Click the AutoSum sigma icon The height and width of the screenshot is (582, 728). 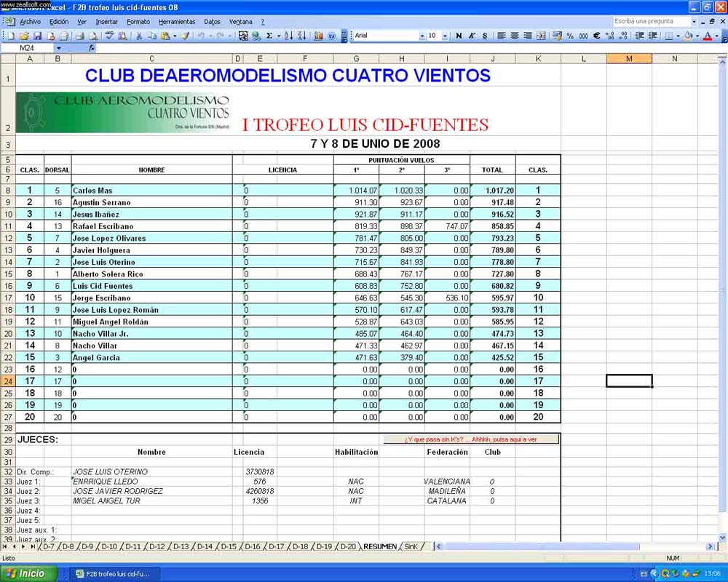[x=269, y=36]
